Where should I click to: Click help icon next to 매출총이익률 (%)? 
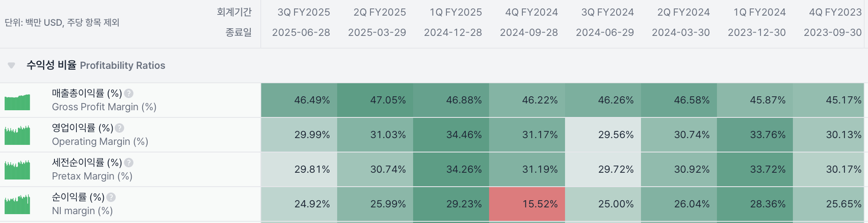[129, 93]
